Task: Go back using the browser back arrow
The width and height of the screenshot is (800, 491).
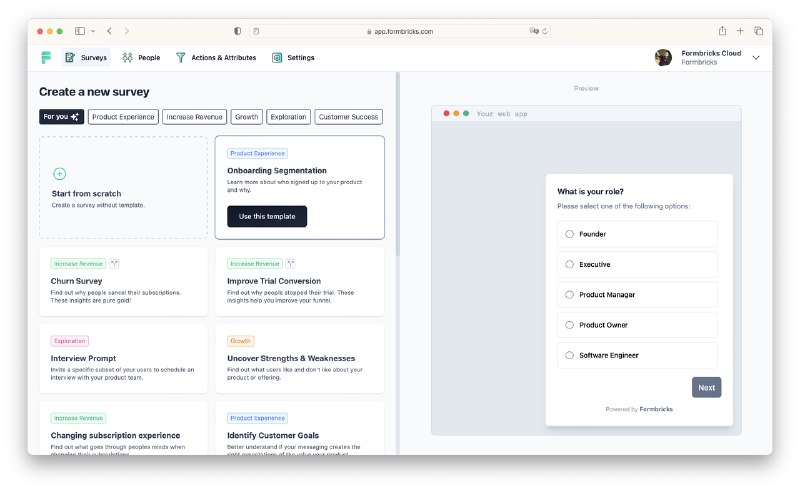Action: (x=109, y=31)
